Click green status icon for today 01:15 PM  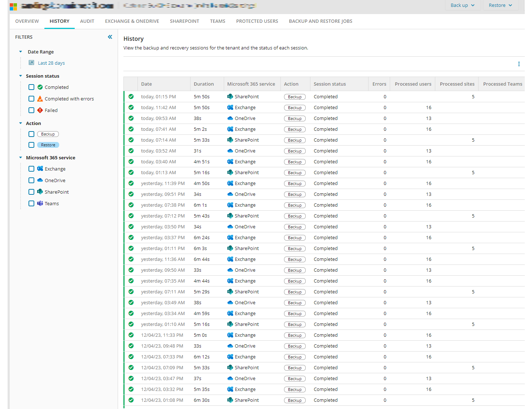131,96
